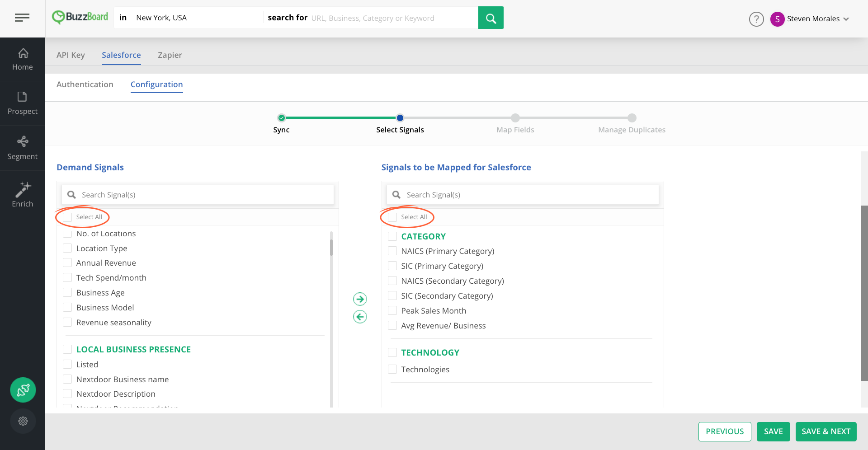
Task: Open Prospect in sidebar
Action: 23,103
